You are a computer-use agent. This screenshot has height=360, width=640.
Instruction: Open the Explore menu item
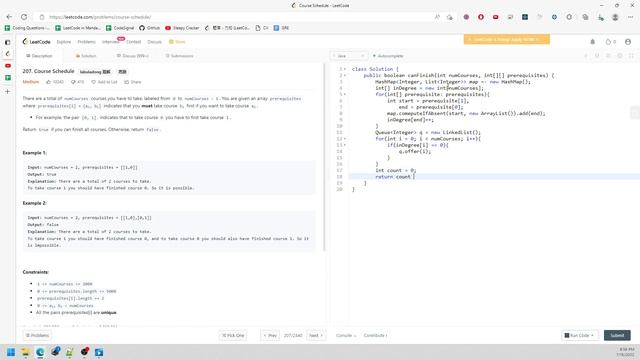click(64, 42)
